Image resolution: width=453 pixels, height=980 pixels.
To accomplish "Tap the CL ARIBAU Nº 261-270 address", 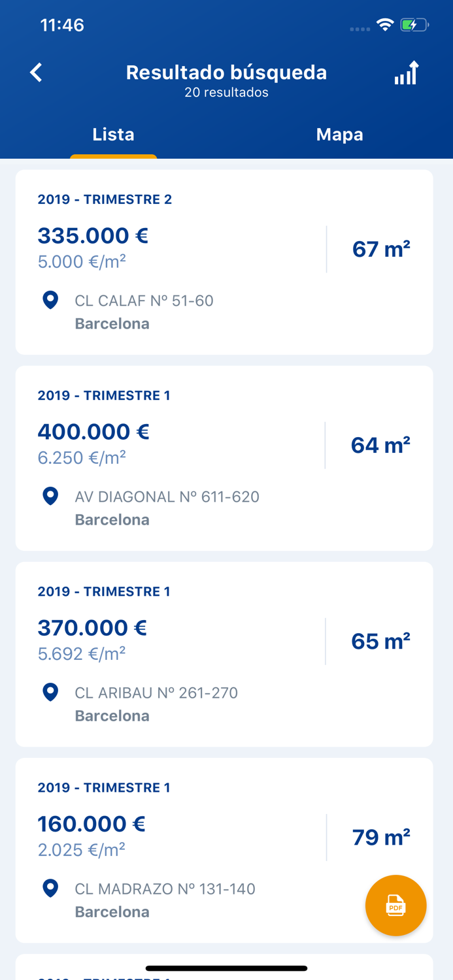I will 156,693.
